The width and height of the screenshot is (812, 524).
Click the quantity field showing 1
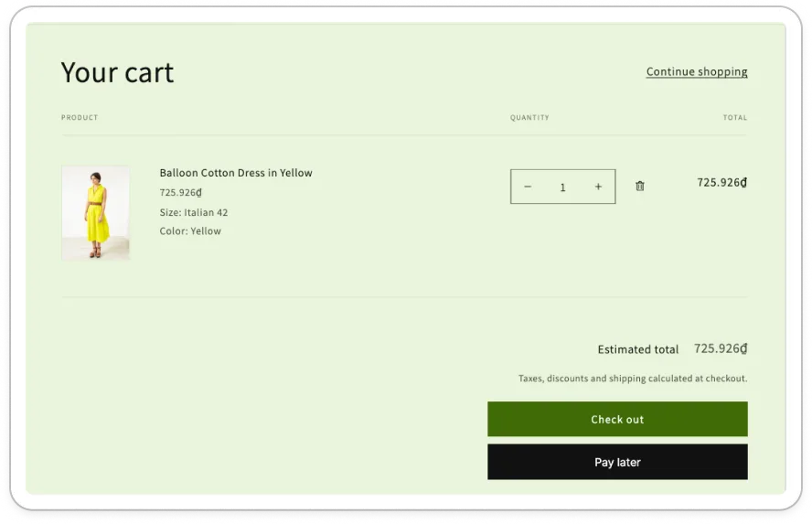tap(563, 187)
